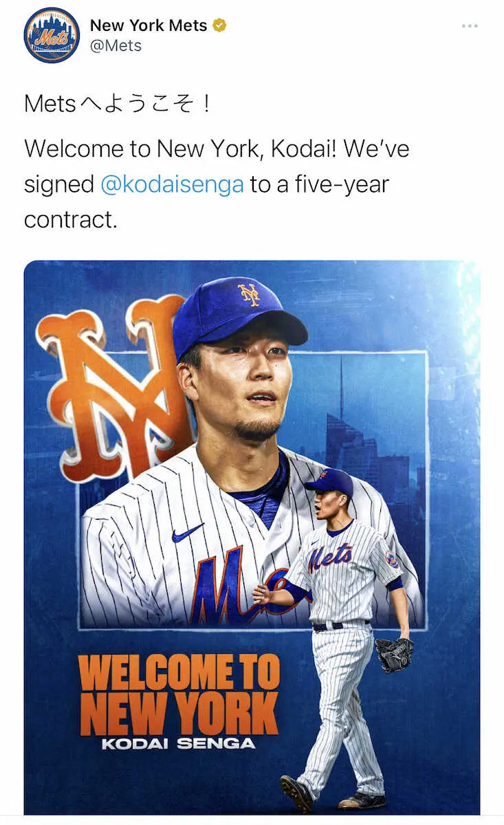This screenshot has height=825, width=504.
Task: Open the @kodaisenga mention link
Action: click(172, 184)
